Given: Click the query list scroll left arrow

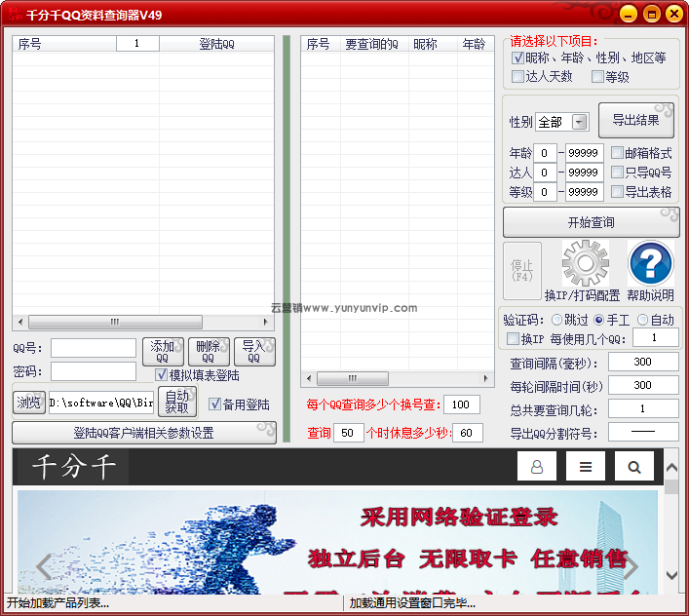Looking at the screenshot, I should coord(309,378).
